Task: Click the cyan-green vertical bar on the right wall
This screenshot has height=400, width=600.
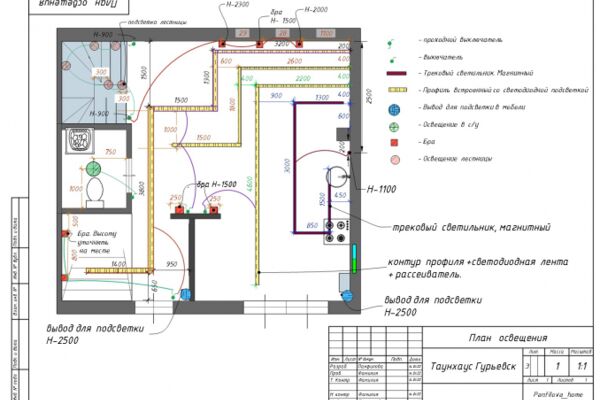Action: pyautogui.click(x=354, y=258)
